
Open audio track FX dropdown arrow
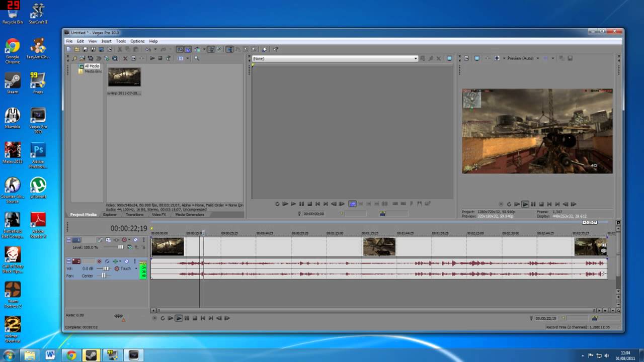120,261
